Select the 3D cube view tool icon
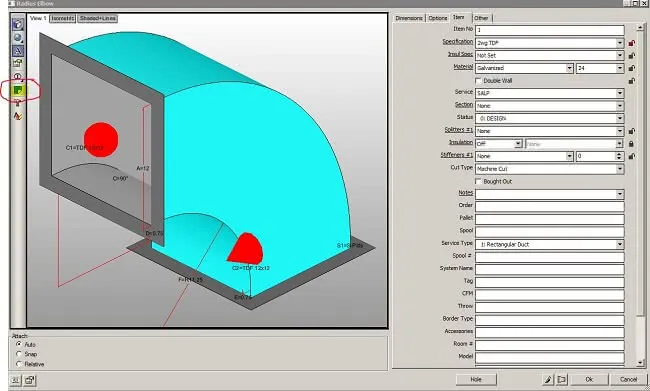Screen dimensions: 650x391 click(x=18, y=24)
